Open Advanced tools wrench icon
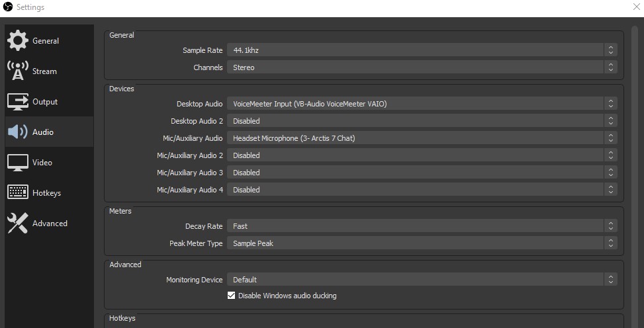644x328 pixels. click(18, 223)
